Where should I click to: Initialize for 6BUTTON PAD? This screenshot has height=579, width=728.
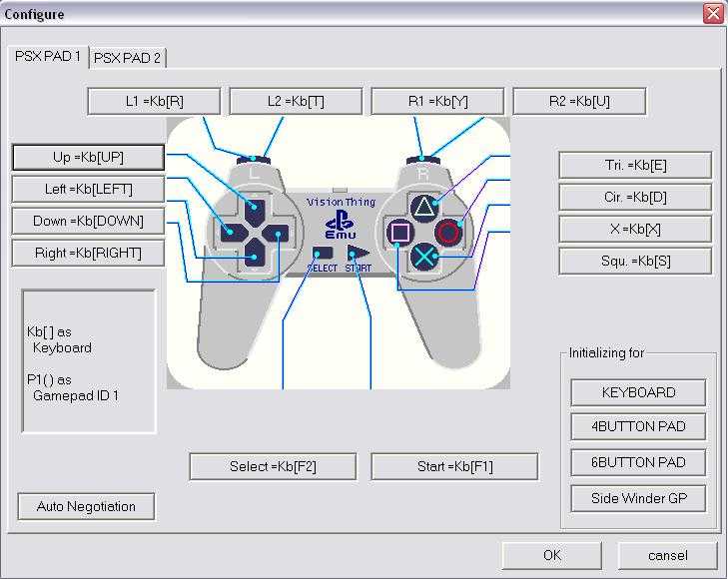point(638,462)
